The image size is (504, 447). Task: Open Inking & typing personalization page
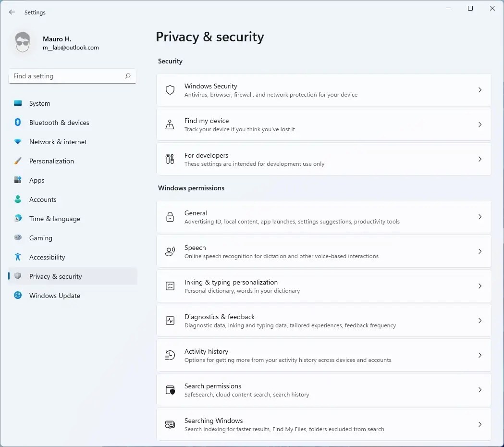[324, 286]
